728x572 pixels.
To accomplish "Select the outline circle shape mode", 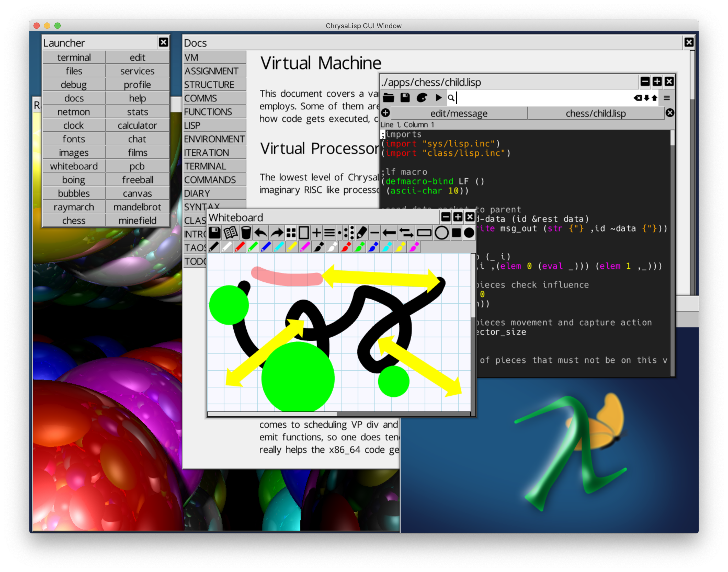I will pos(442,233).
